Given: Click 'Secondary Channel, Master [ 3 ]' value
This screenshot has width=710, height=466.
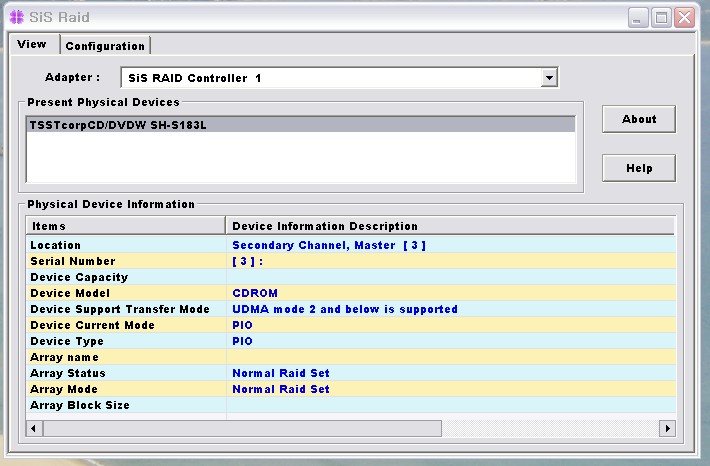Looking at the screenshot, I should tap(329, 245).
